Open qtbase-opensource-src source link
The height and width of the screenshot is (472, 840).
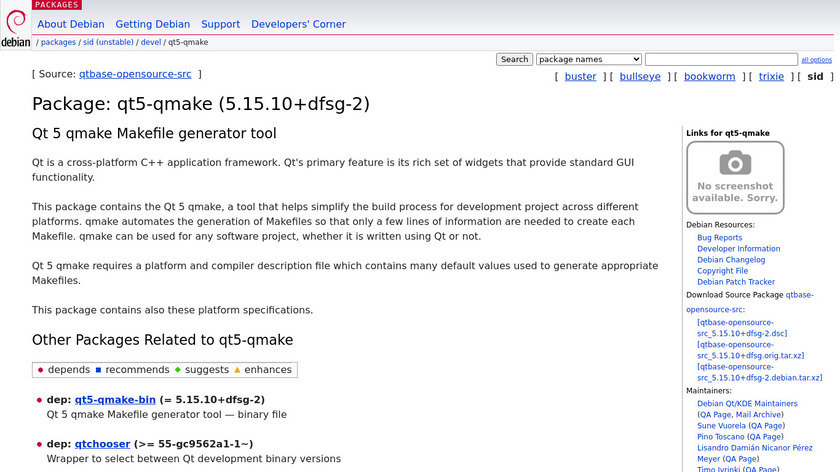coord(135,74)
